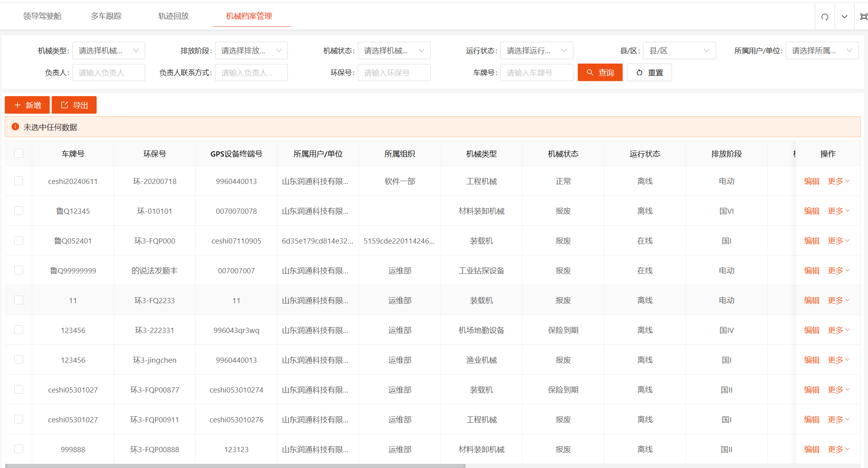This screenshot has width=868, height=468.
Task: Click the GPS设备终端号 column header
Action: click(236, 154)
